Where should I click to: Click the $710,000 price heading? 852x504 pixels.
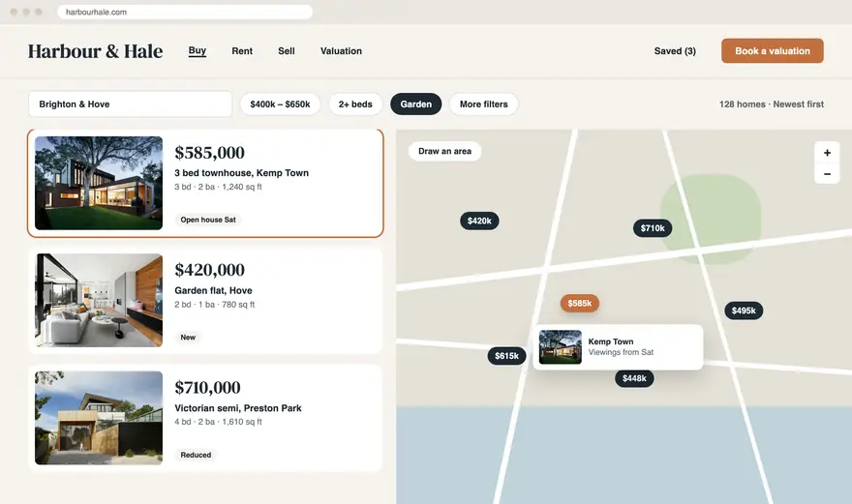(x=207, y=388)
